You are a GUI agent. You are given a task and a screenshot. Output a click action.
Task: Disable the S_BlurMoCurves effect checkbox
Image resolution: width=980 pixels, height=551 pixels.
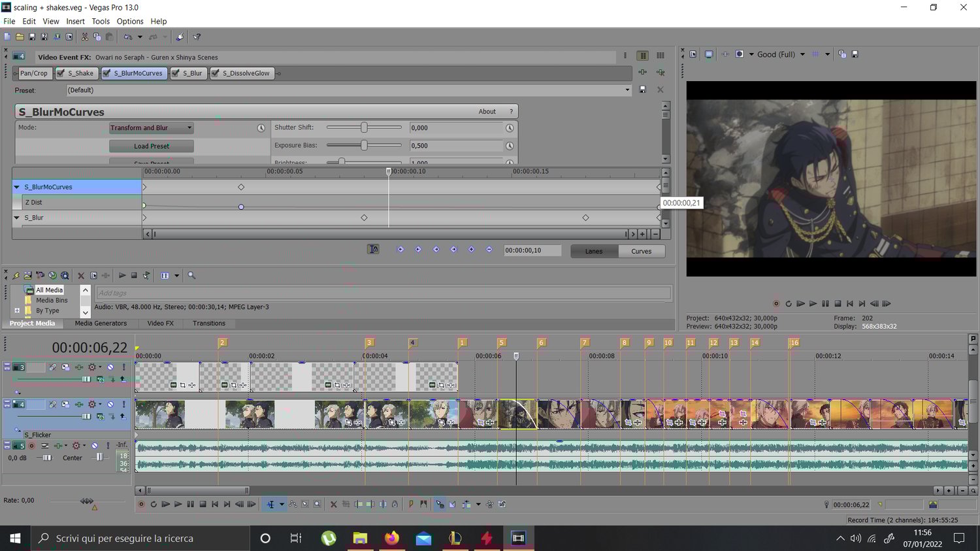click(x=106, y=73)
